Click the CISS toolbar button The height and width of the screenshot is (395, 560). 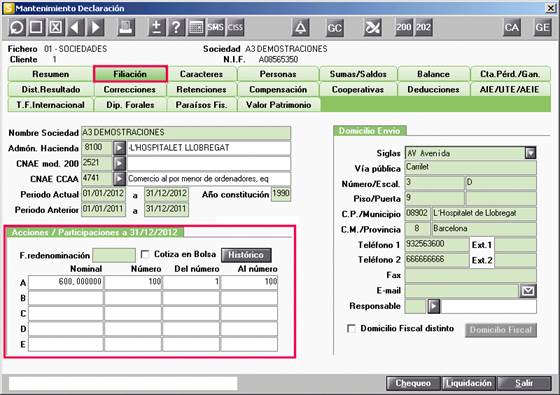click(x=235, y=28)
